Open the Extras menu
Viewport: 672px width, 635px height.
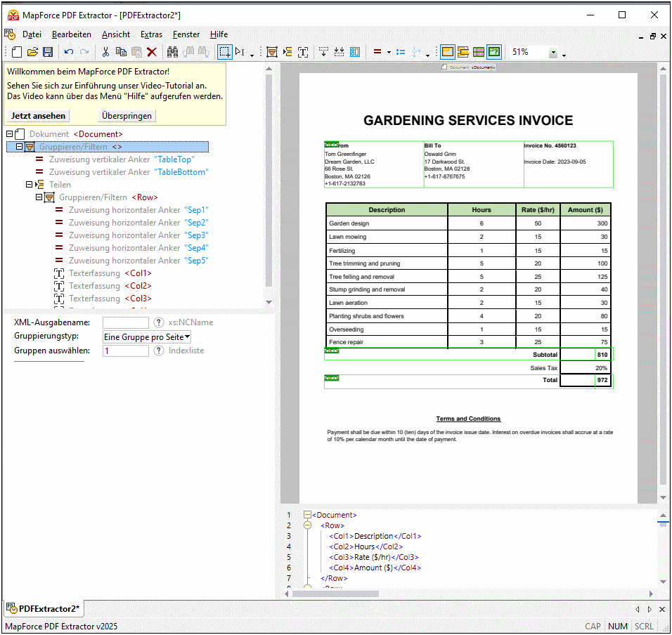151,34
